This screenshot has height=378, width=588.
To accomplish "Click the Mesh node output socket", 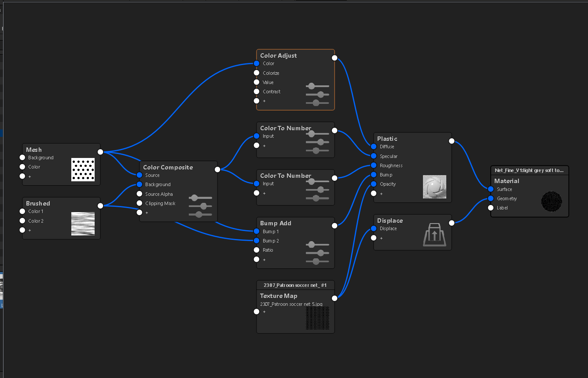I will pyautogui.click(x=100, y=152).
